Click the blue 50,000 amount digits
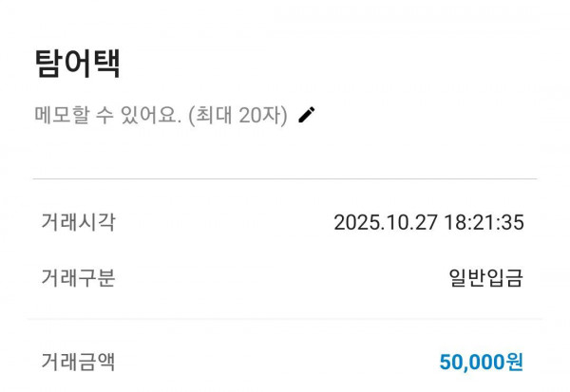This screenshot has height=392, width=570. [x=471, y=362]
